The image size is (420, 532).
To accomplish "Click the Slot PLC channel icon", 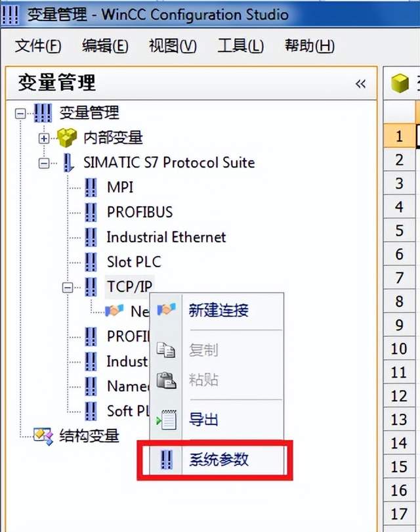I will click(91, 262).
